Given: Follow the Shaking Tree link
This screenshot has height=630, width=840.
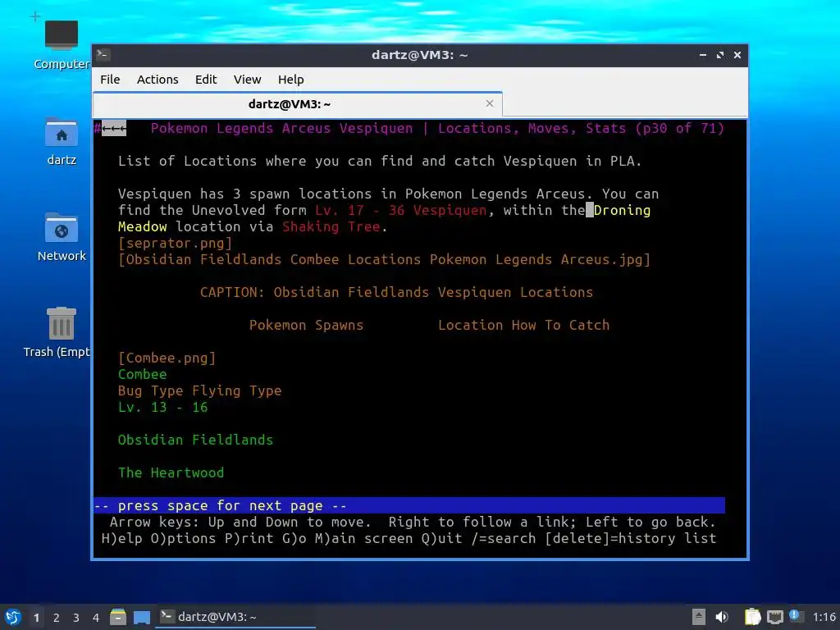Looking at the screenshot, I should [x=331, y=226].
